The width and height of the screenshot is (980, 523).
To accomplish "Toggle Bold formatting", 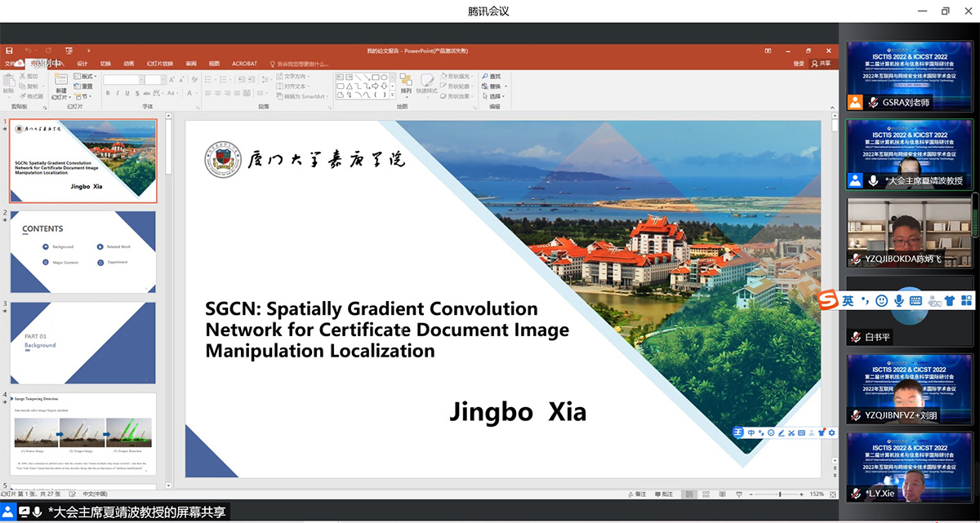I will pos(108,93).
